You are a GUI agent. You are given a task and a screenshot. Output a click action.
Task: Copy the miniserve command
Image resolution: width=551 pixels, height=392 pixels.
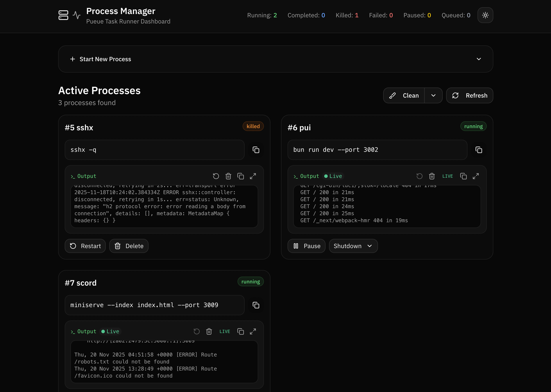[x=256, y=305]
